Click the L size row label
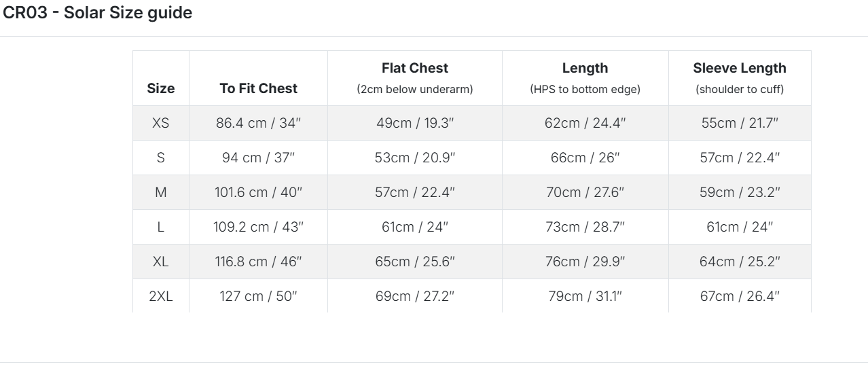 coord(161,227)
